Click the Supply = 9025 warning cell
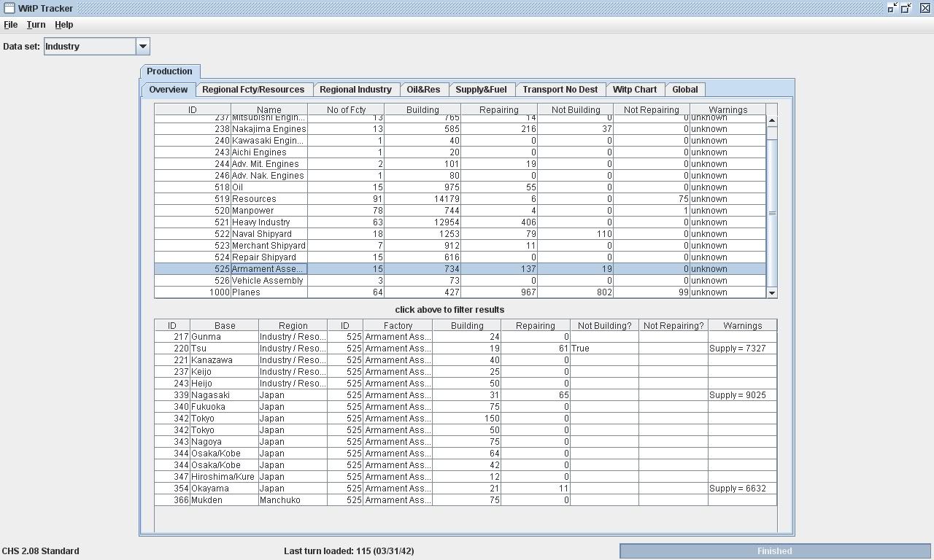This screenshot has height=560, width=934. click(742, 395)
